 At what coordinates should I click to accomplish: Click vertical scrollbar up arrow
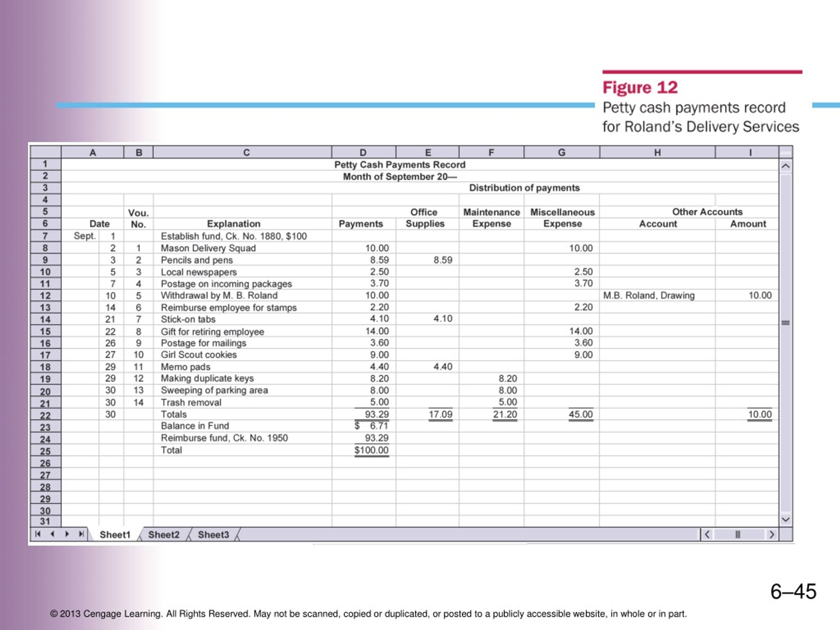786,166
